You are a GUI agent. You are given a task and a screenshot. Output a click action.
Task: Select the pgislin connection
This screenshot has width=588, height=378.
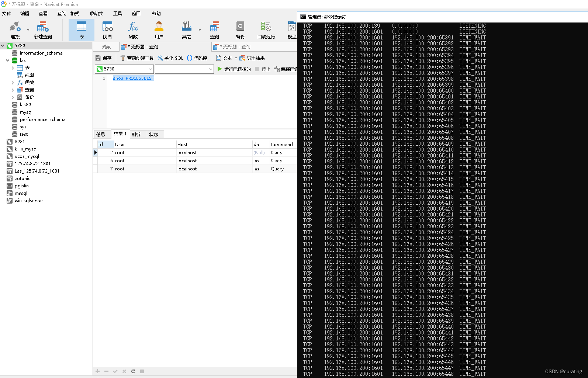tap(21, 186)
